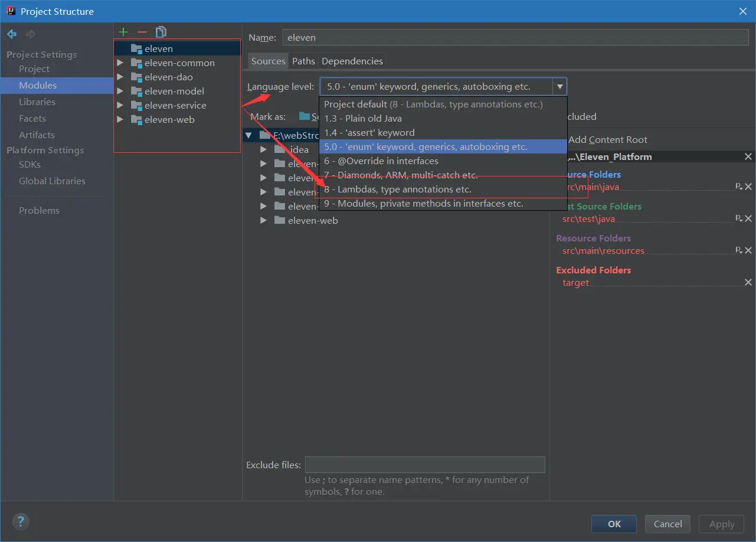Switch to the Dependencies tab

click(x=352, y=61)
